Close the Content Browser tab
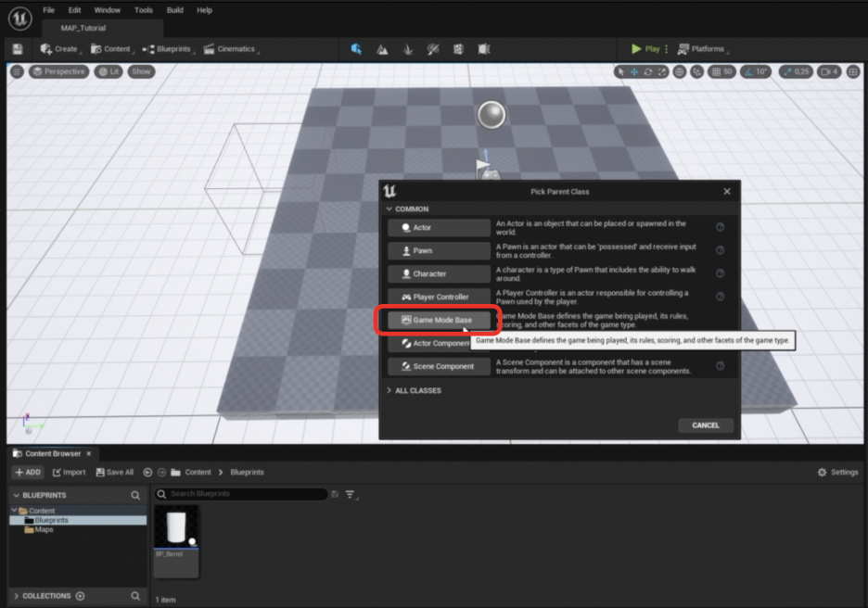The image size is (868, 608). [89, 453]
